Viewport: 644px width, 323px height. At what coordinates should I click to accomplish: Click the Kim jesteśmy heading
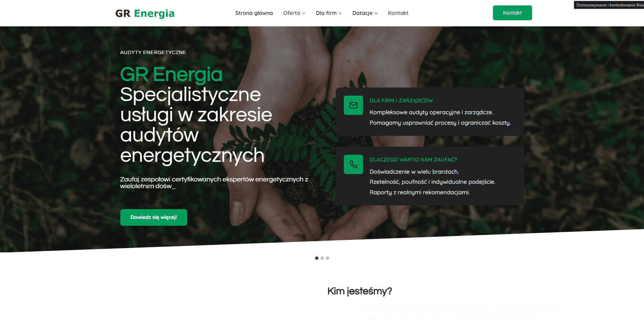coord(359,291)
